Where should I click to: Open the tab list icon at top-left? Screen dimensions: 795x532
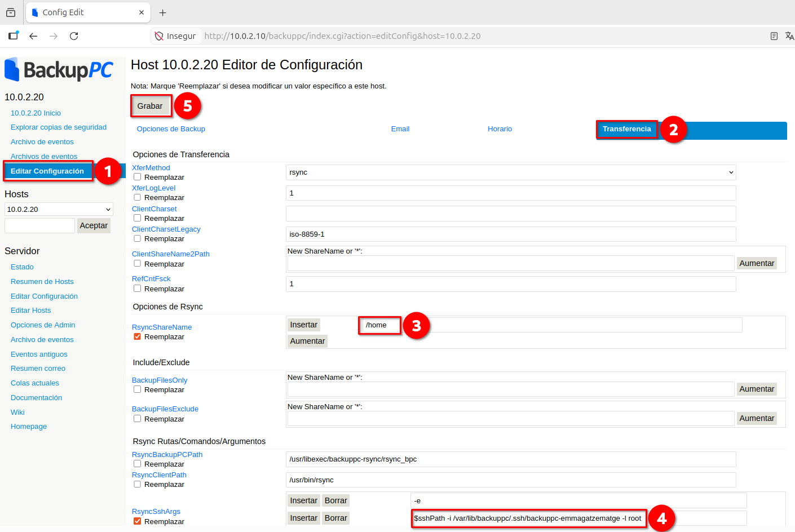[11, 12]
